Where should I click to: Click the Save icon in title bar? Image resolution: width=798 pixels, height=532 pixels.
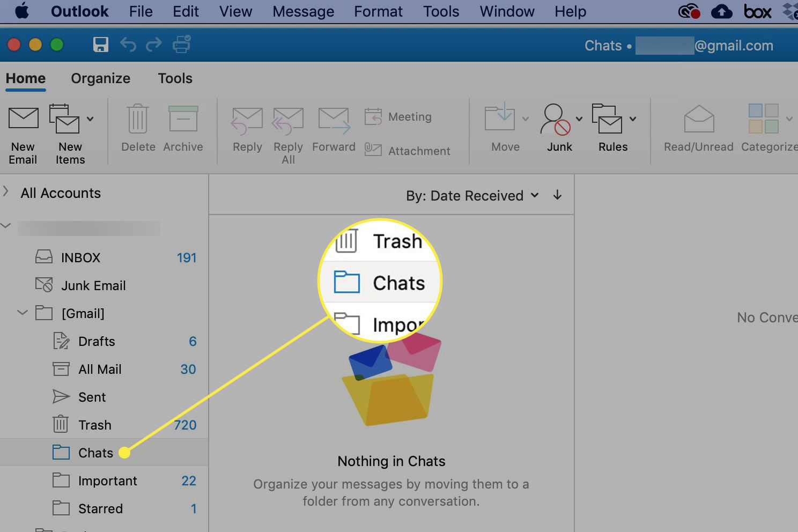(101, 45)
